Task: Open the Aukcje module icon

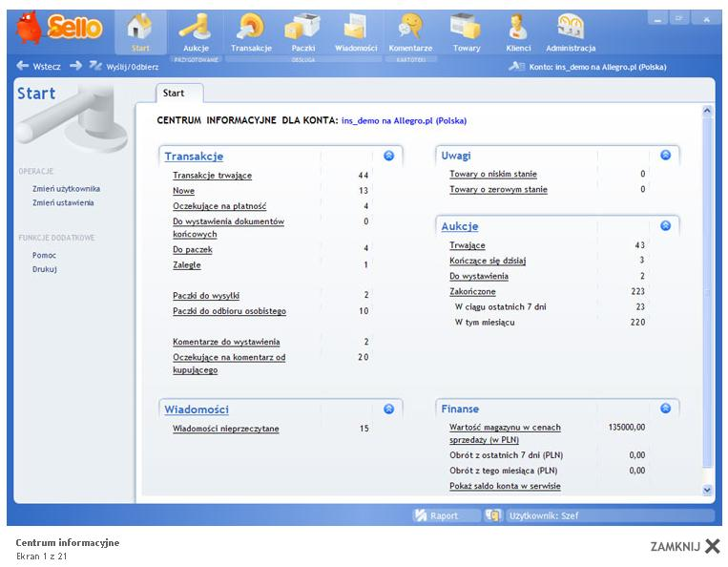Action: 196,29
